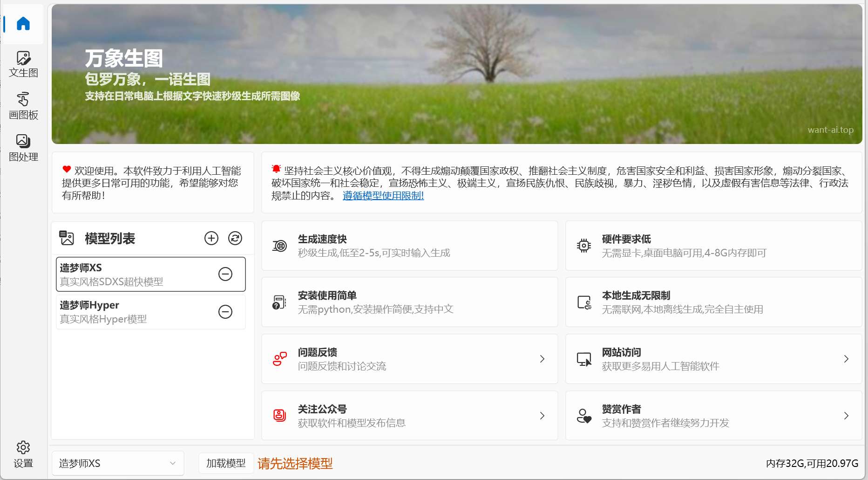Open the 遵循模型使用限制 link
Image resolution: width=868 pixels, height=480 pixels.
tap(383, 196)
